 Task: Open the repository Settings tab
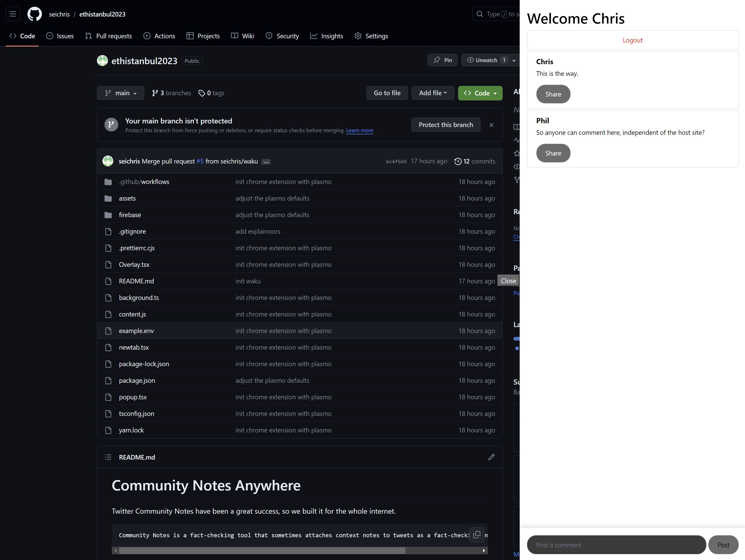pyautogui.click(x=371, y=36)
